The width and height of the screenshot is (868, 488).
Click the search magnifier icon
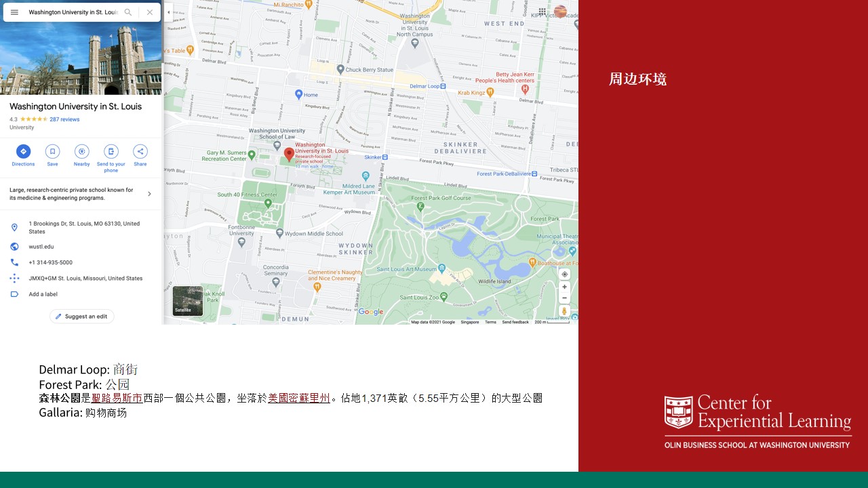point(128,12)
